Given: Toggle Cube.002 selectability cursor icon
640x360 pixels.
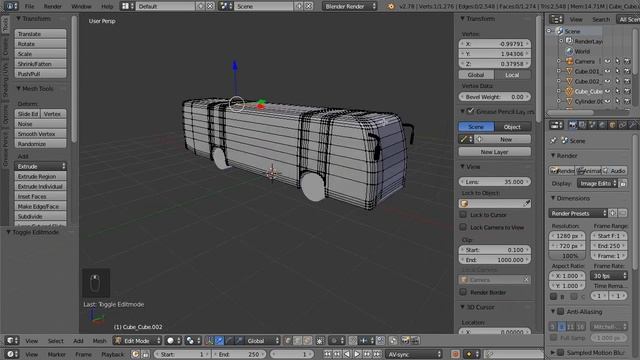Looking at the screenshot, I should tap(618, 81).
